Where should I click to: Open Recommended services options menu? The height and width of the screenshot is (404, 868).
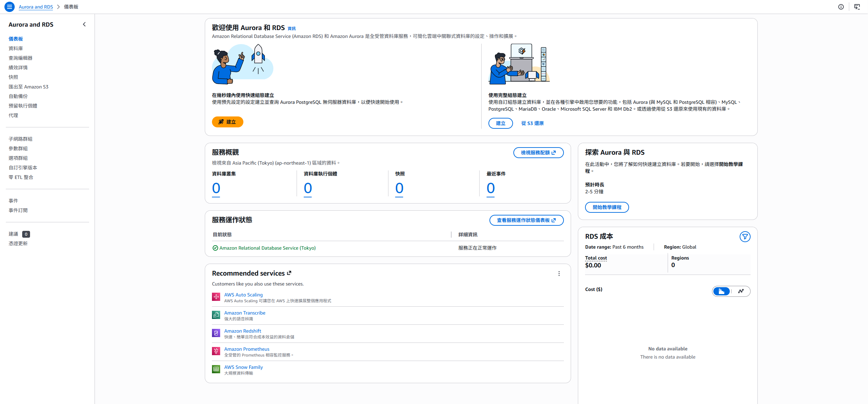(x=559, y=274)
